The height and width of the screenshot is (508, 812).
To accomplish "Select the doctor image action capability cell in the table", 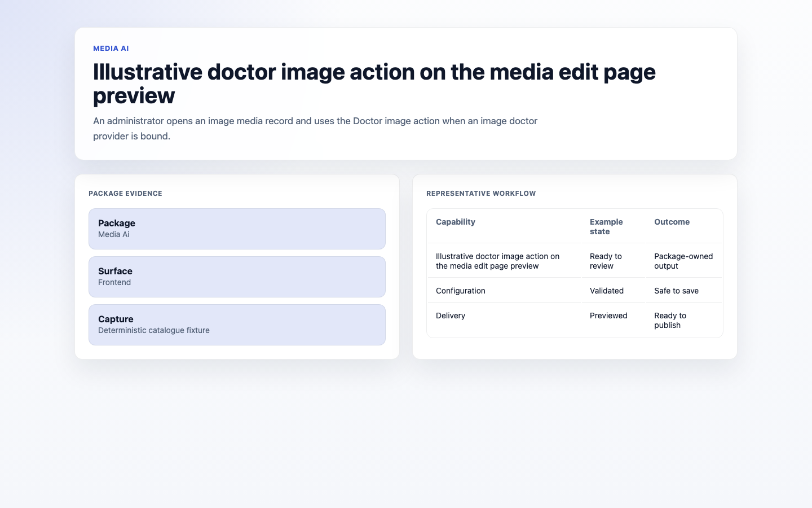I will pyautogui.click(x=504, y=261).
